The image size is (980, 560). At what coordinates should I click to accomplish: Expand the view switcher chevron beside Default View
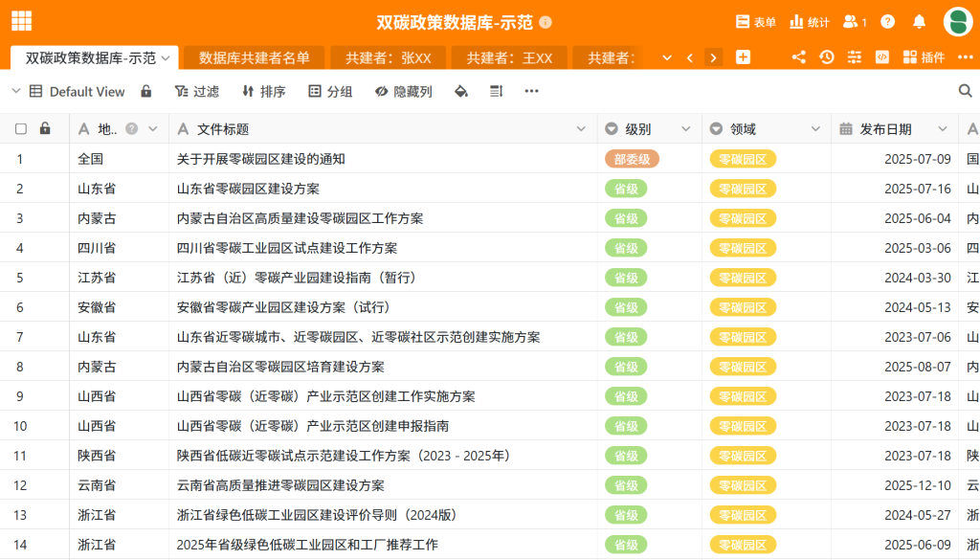point(16,91)
